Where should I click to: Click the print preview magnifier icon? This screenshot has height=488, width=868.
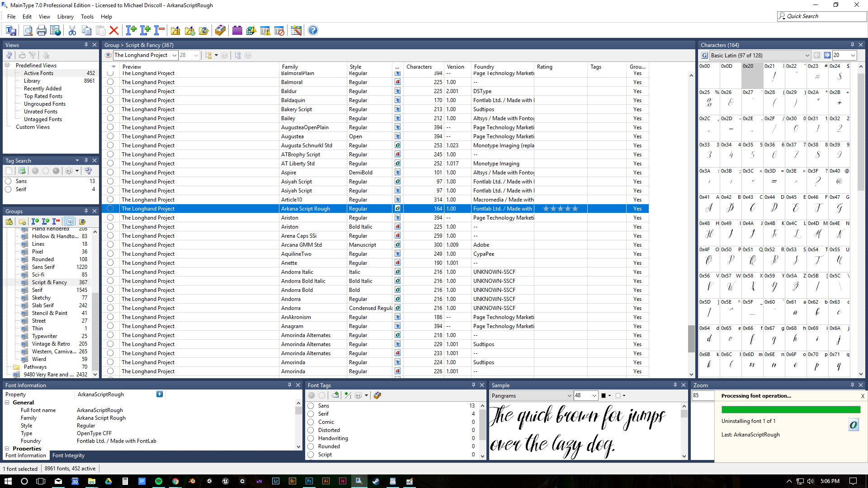coord(28,30)
